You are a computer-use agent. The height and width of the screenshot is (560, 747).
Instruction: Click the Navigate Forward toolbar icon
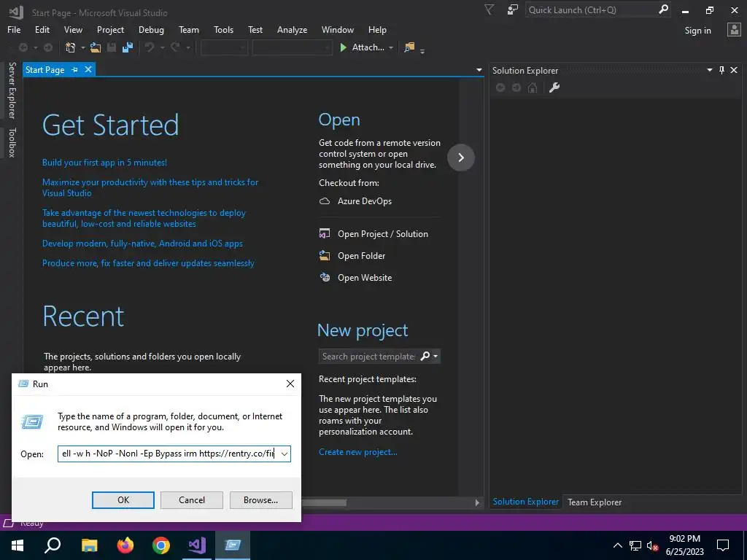coord(48,47)
